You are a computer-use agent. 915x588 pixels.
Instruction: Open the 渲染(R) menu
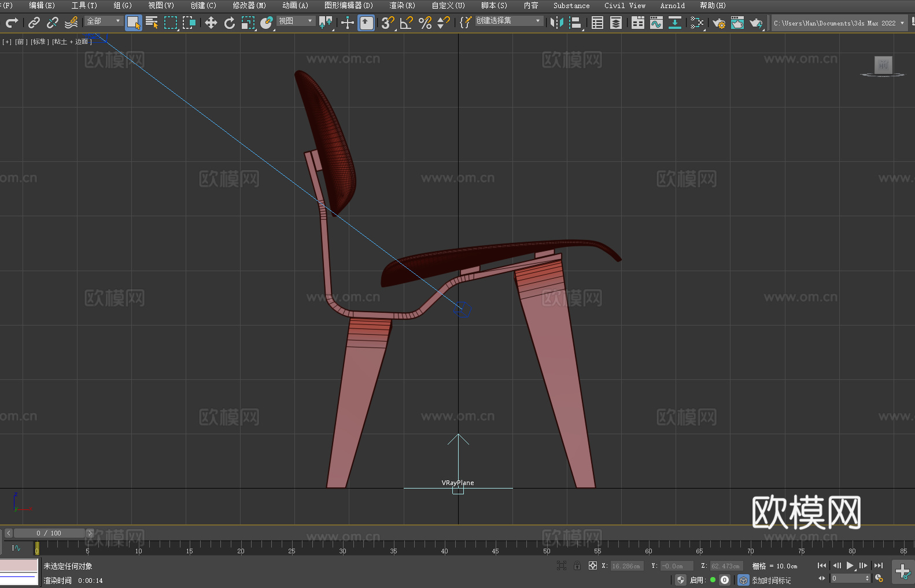point(402,5)
